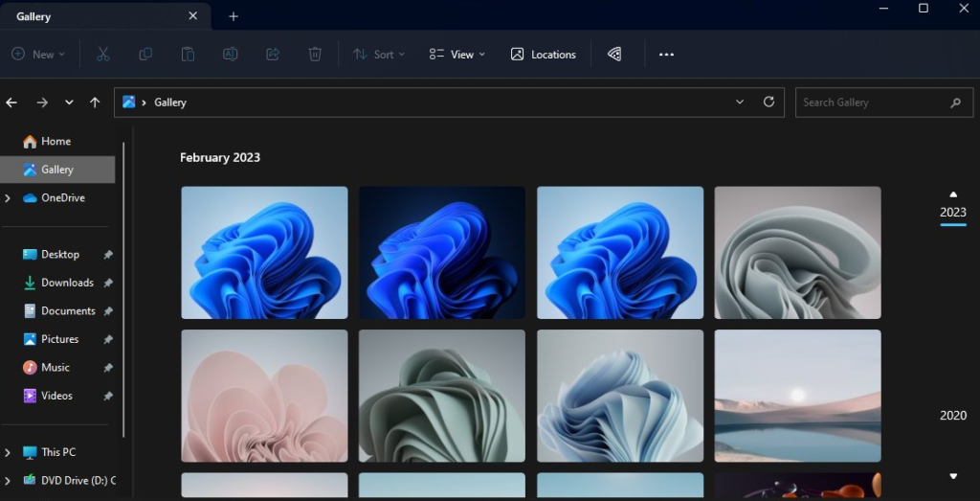Unpin Downloads using its pin icon

click(108, 283)
